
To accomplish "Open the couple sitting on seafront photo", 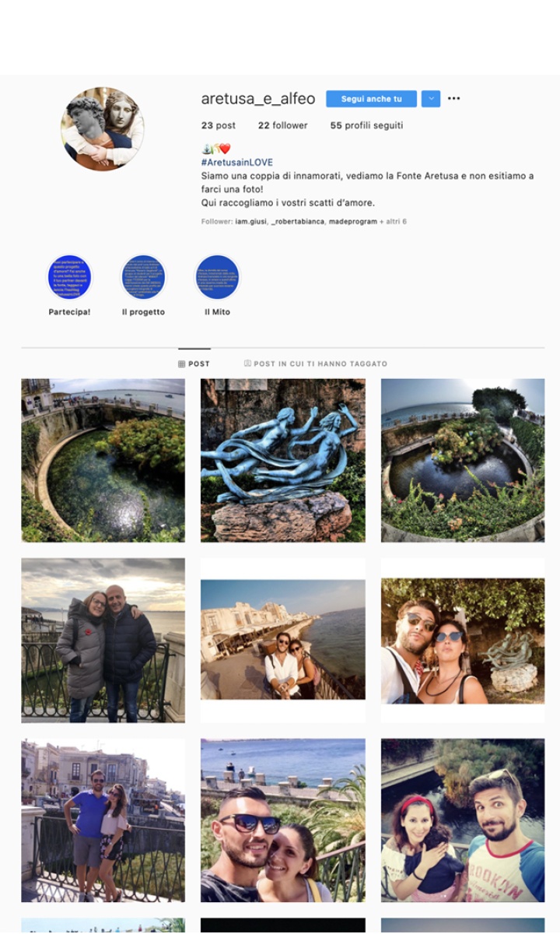I will [x=283, y=640].
